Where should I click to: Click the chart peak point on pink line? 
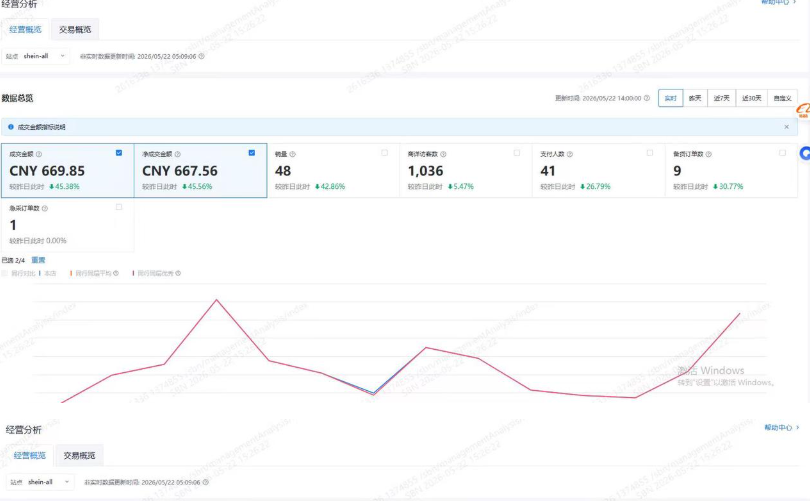[x=217, y=300]
